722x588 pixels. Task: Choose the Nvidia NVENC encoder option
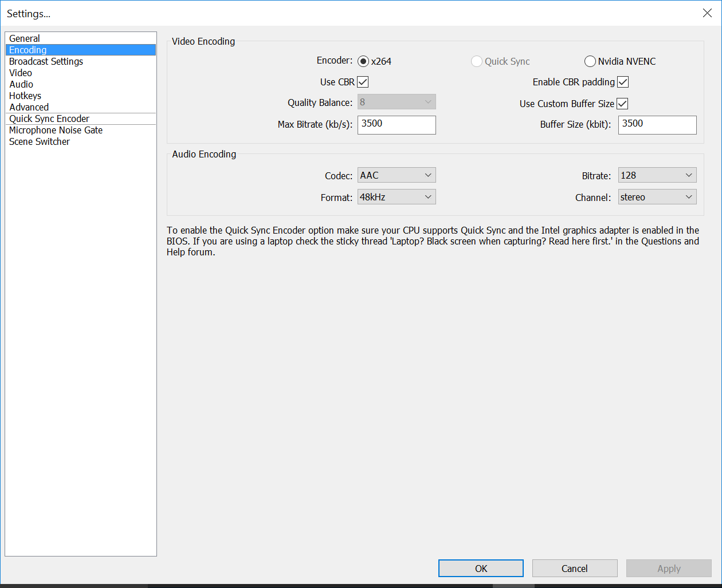pyautogui.click(x=590, y=61)
